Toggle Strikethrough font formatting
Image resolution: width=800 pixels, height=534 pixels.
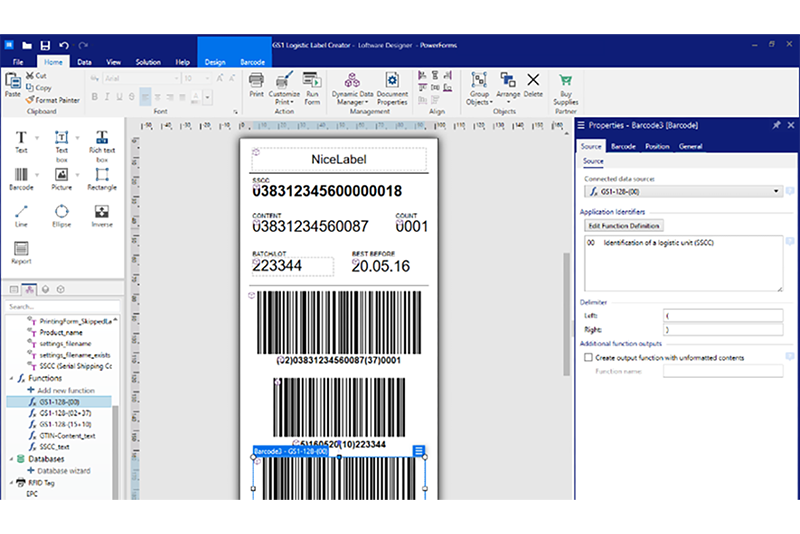(x=132, y=96)
